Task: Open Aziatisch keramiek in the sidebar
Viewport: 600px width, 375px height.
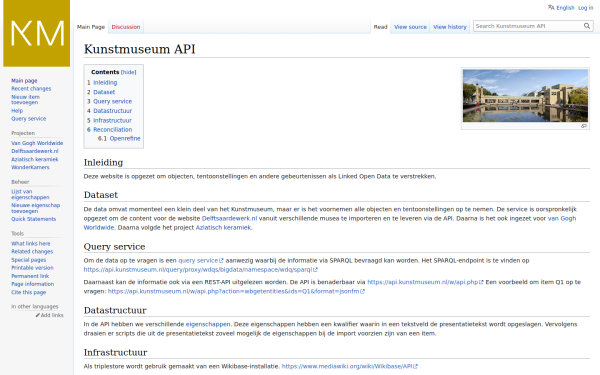Action: tap(35, 159)
